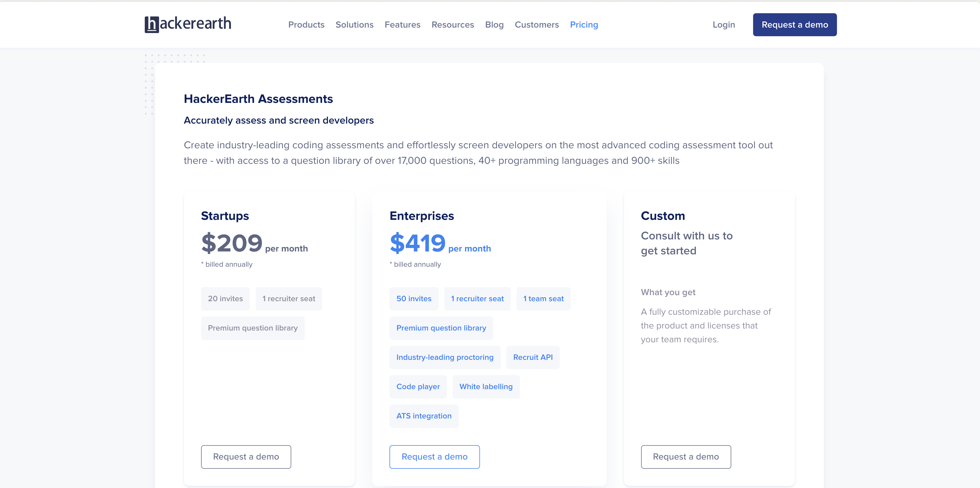Click the $209 price

pos(232,243)
